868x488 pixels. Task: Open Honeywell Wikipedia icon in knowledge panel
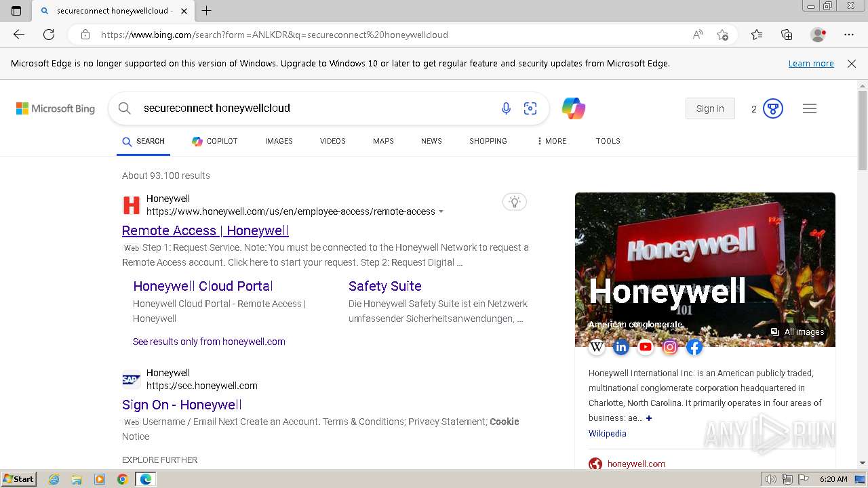point(597,347)
